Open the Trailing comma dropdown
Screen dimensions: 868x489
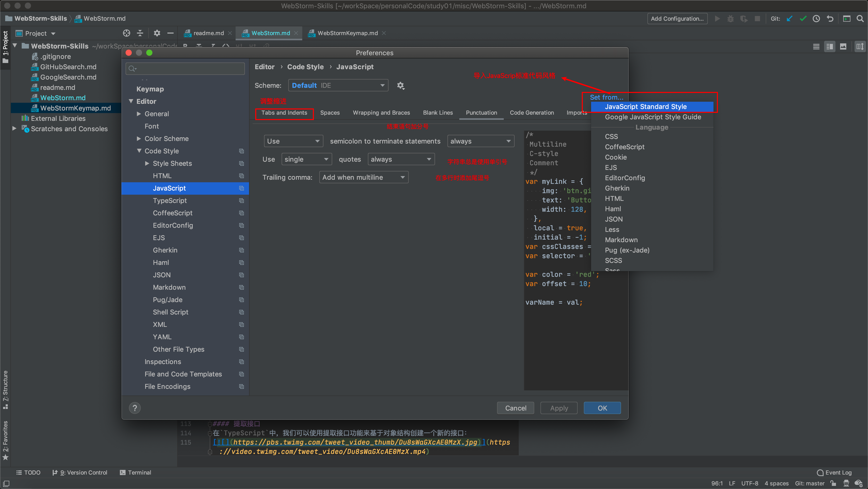363,177
